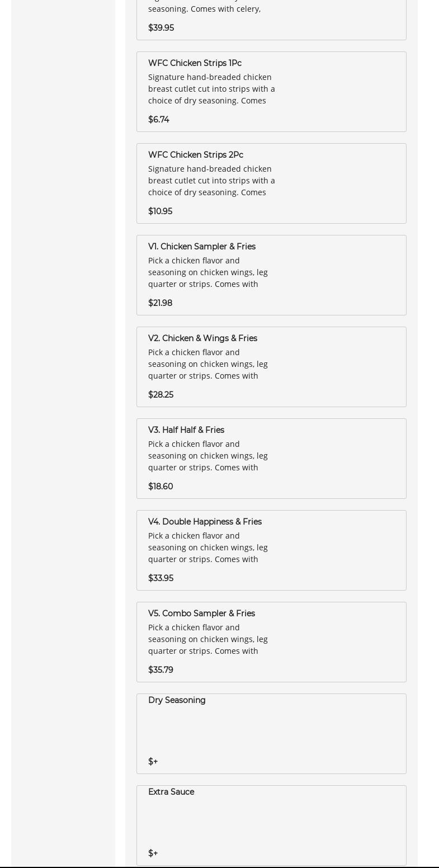The height and width of the screenshot is (868, 439).
Task: Open the Dry Seasoning add-on card
Action: tap(271, 734)
